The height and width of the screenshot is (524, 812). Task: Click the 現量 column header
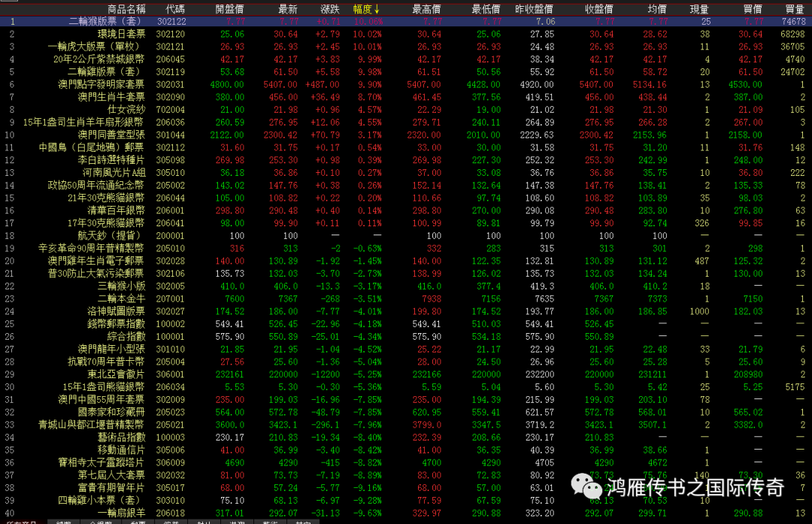tap(699, 9)
